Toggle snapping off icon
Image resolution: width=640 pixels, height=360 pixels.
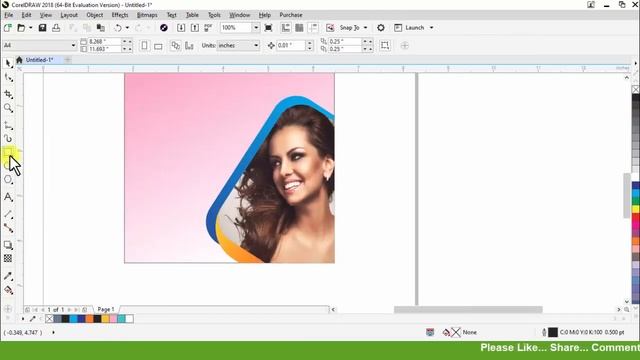[330, 28]
